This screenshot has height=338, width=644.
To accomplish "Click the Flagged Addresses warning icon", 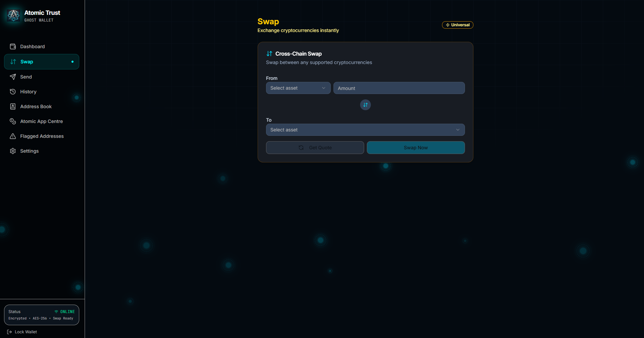I will 13,136.
